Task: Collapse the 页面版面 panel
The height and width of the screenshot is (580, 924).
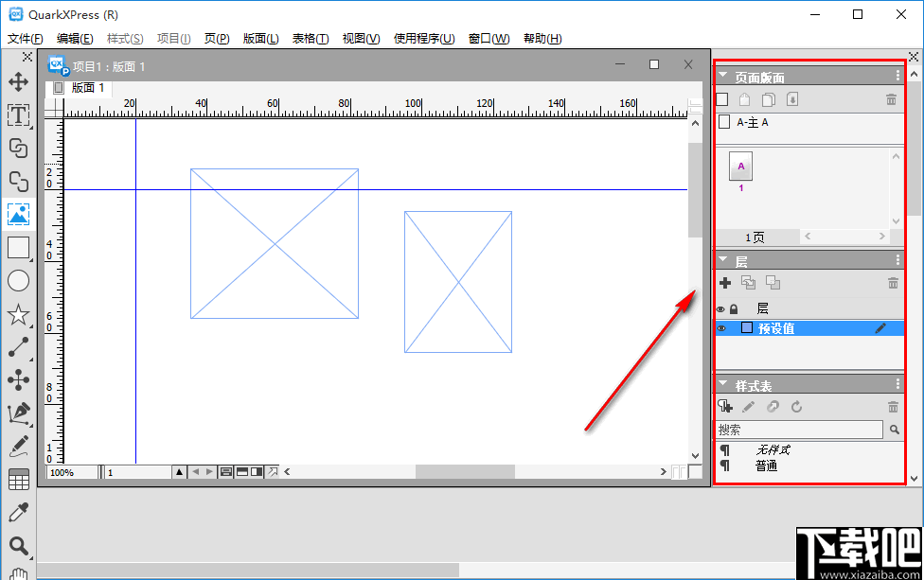Action: pyautogui.click(x=723, y=75)
